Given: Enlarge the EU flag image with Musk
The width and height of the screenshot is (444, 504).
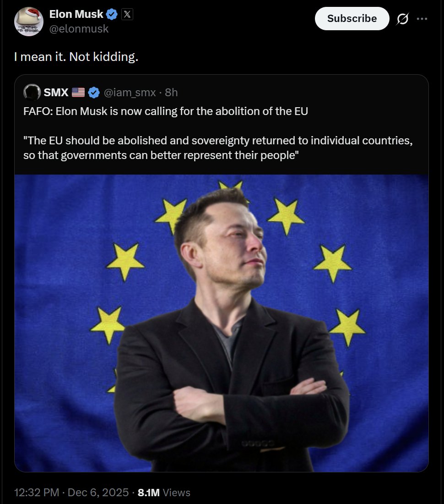Looking at the screenshot, I should 222,323.
